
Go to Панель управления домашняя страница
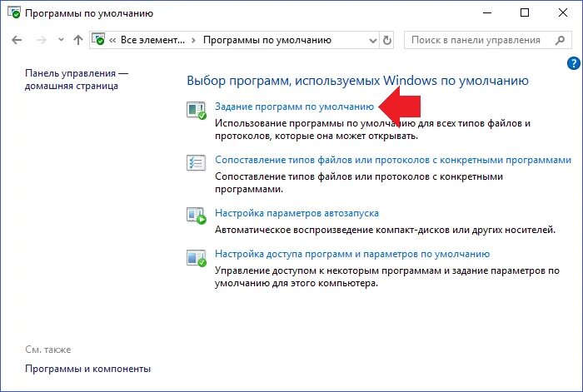(77, 80)
